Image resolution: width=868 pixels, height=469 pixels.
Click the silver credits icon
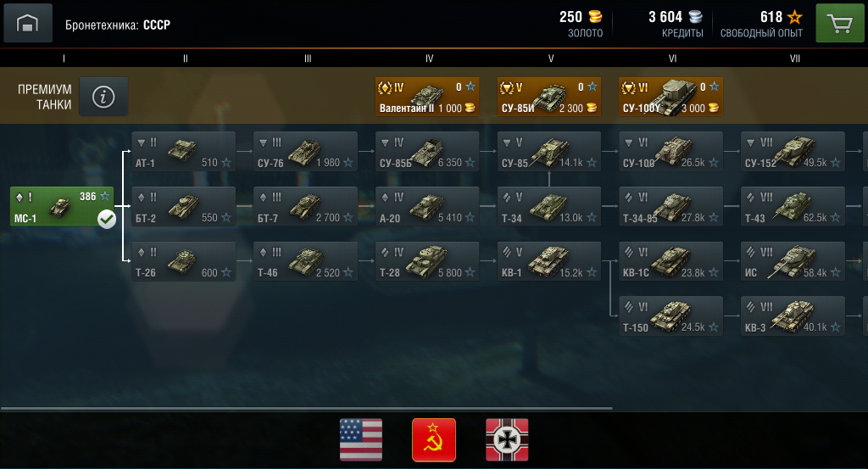695,17
